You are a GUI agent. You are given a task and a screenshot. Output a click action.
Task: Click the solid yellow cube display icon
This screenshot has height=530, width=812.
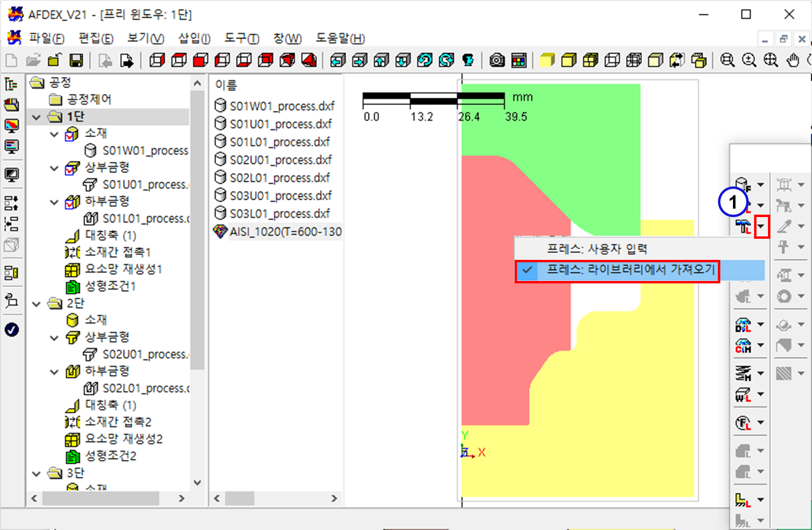click(x=547, y=60)
